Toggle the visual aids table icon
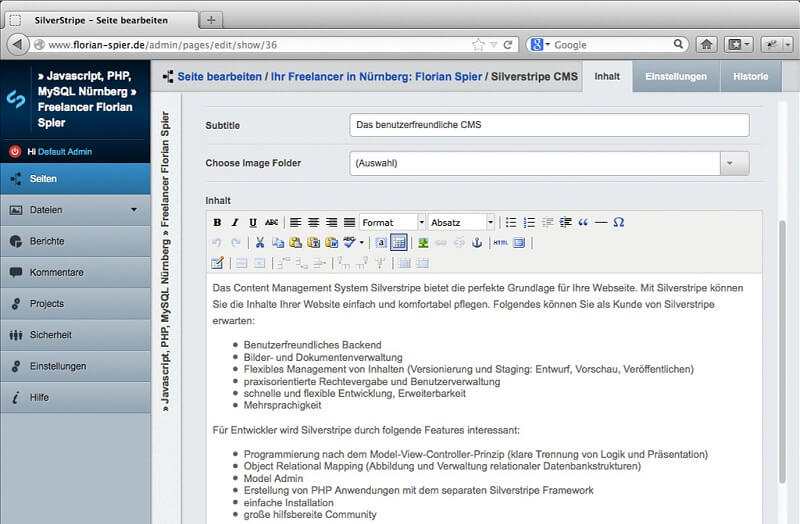This screenshot has height=524, width=800. (398, 242)
